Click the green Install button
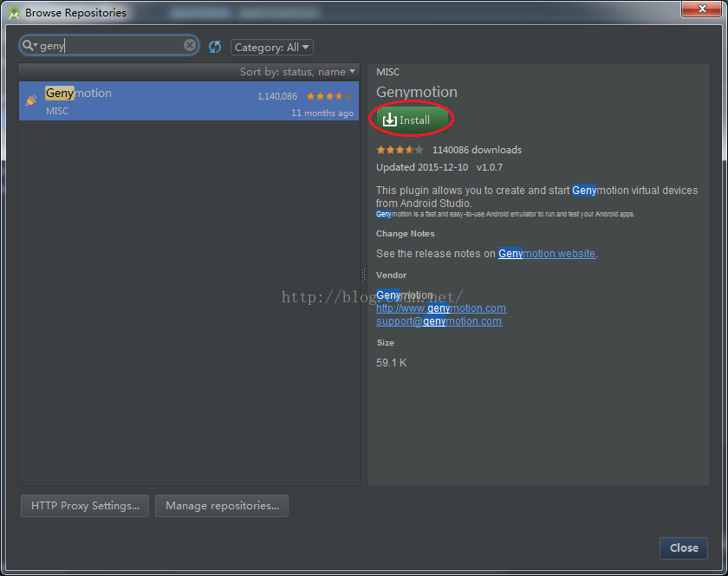This screenshot has height=576, width=728. tap(411, 120)
